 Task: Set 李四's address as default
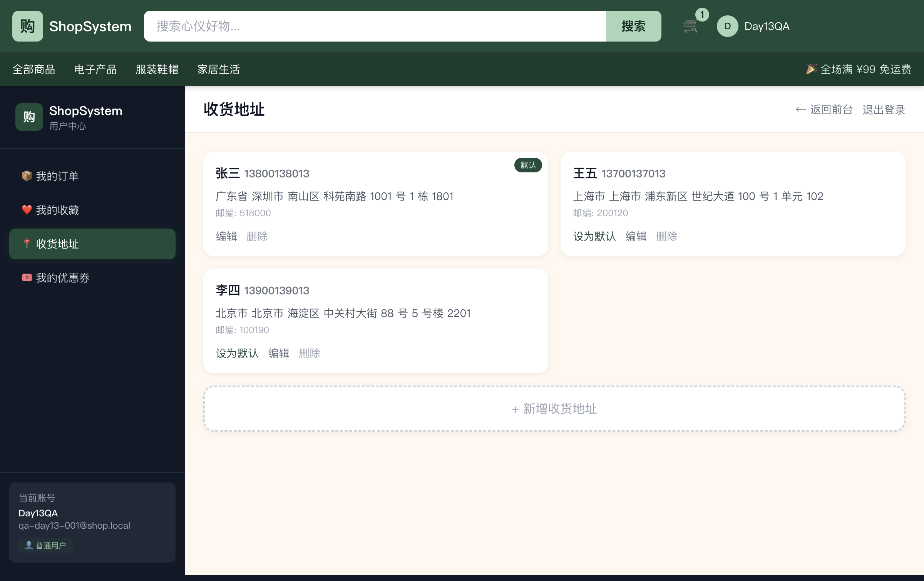point(237,353)
